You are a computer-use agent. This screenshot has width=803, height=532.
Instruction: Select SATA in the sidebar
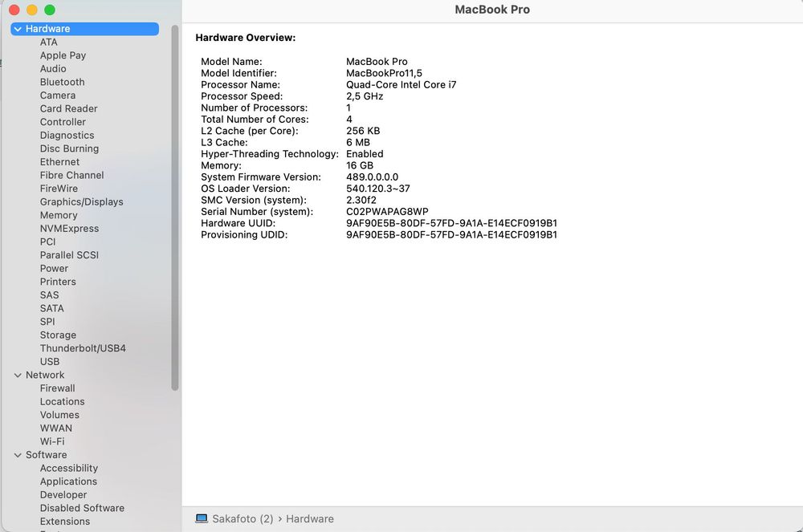pyautogui.click(x=51, y=308)
